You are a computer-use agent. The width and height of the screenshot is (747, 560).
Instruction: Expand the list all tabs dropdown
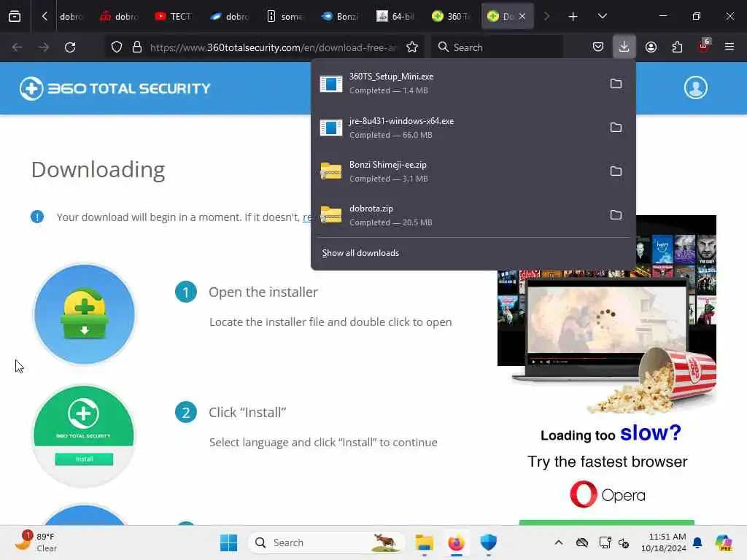[602, 16]
